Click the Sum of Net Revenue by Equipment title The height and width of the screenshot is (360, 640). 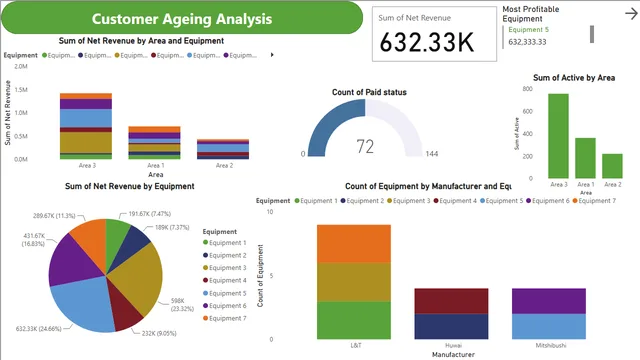point(129,186)
